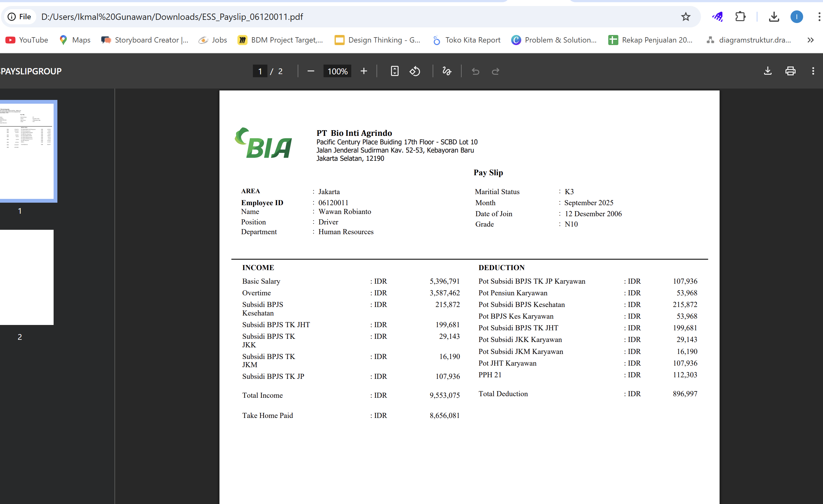Click the fit to page icon
This screenshot has width=823, height=504.
tap(394, 71)
